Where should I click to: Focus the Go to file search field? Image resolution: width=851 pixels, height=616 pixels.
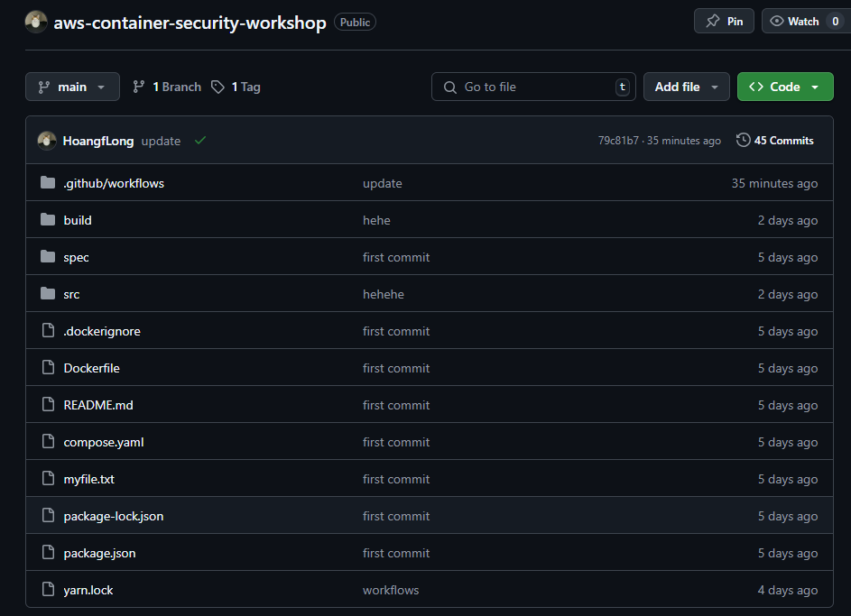point(532,87)
